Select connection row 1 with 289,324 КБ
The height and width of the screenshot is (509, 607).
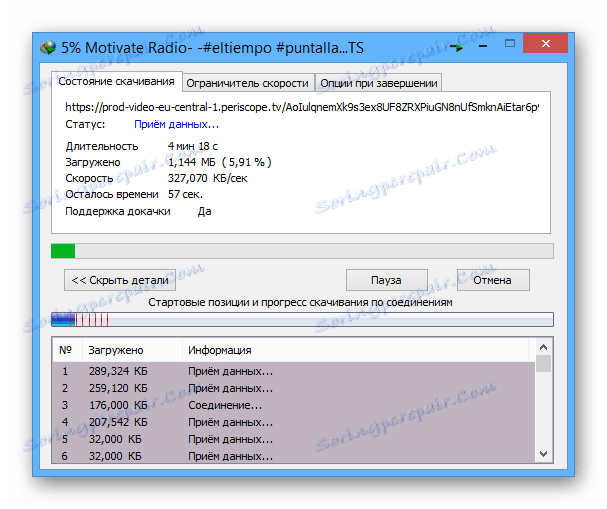(x=294, y=371)
